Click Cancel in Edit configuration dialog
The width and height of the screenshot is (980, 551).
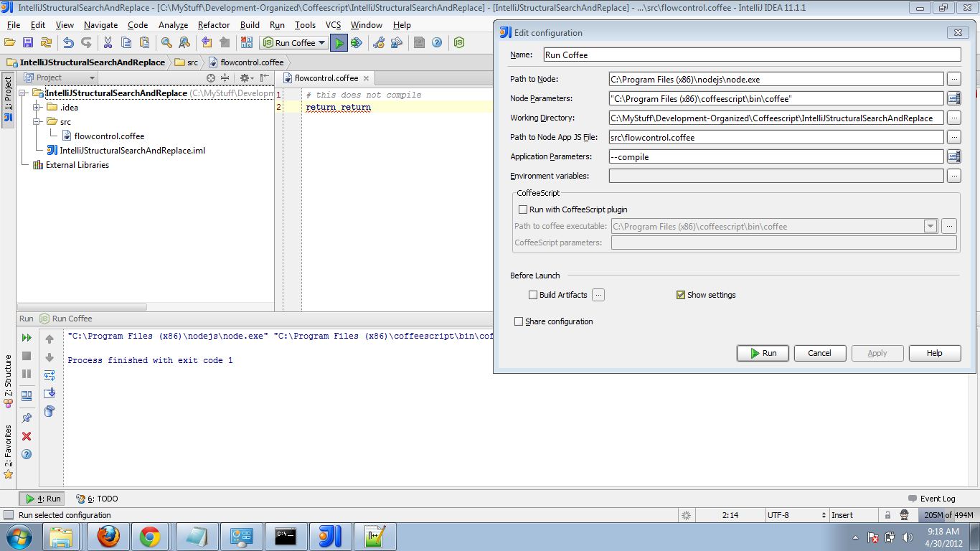pos(819,353)
